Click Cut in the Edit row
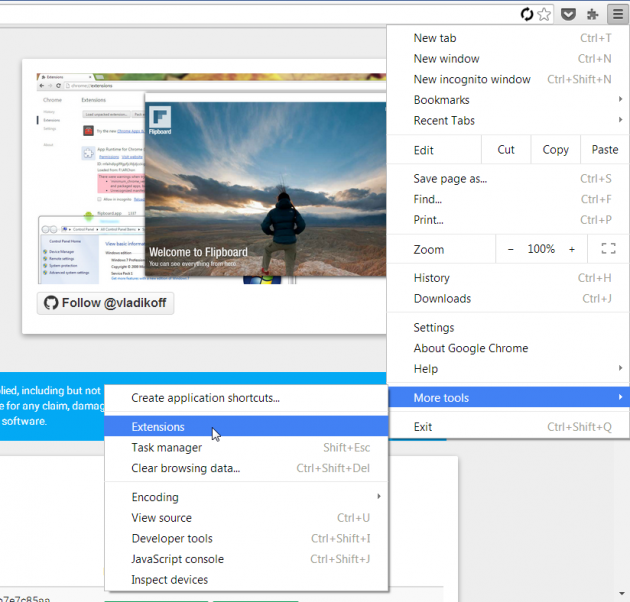This screenshot has height=602, width=630. (506, 149)
